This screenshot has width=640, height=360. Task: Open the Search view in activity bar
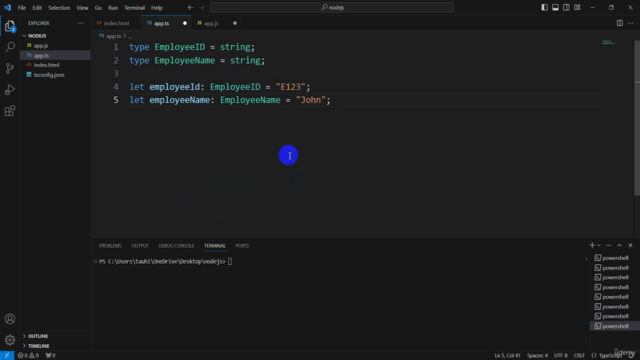[x=10, y=47]
